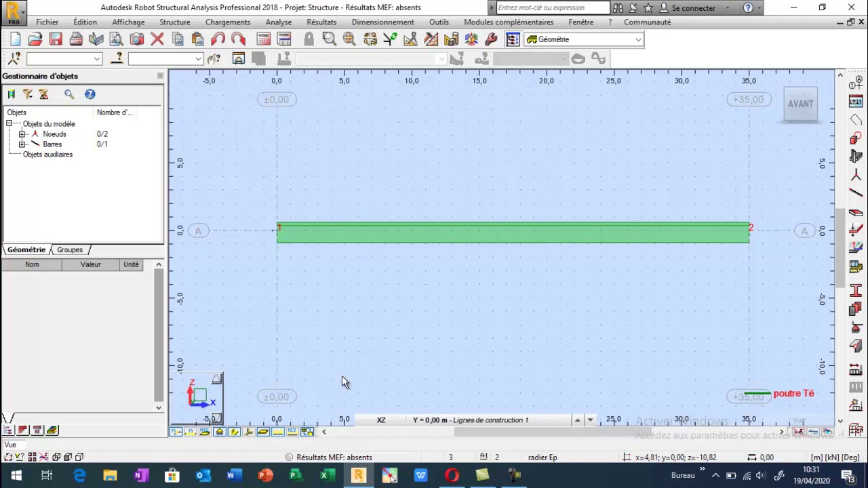Toggle load values 123 display icon

292,432
